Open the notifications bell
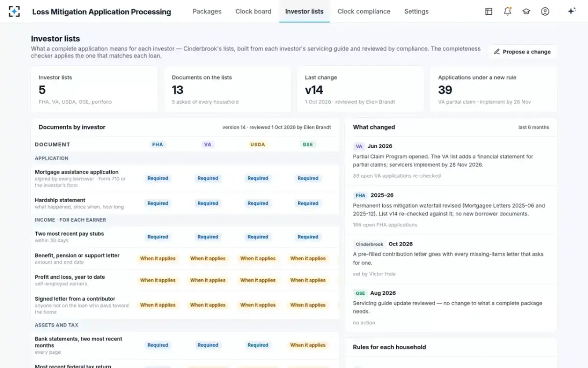This screenshot has width=588, height=368. (x=508, y=11)
